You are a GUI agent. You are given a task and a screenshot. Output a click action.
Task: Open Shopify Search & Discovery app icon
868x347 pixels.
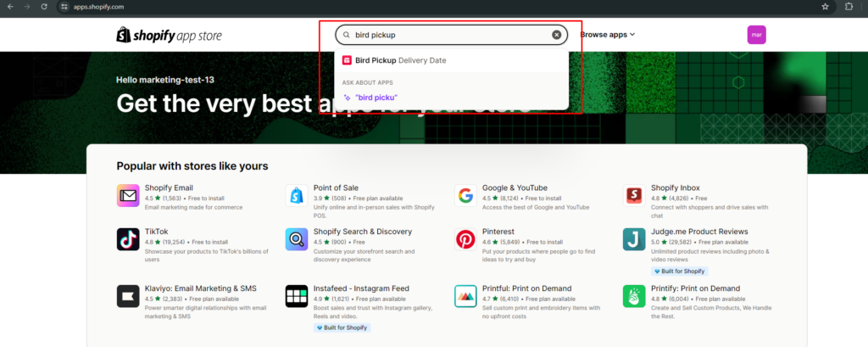coord(297,239)
